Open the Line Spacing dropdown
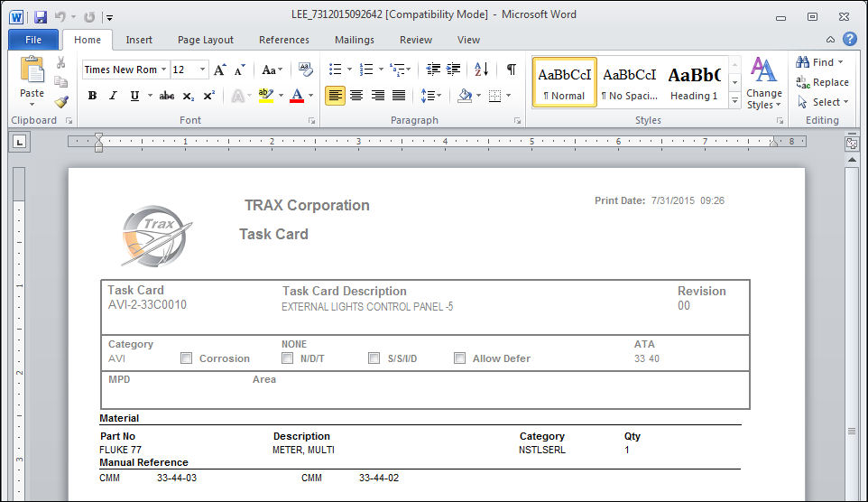Viewport: 868px width, 502px height. pos(430,96)
